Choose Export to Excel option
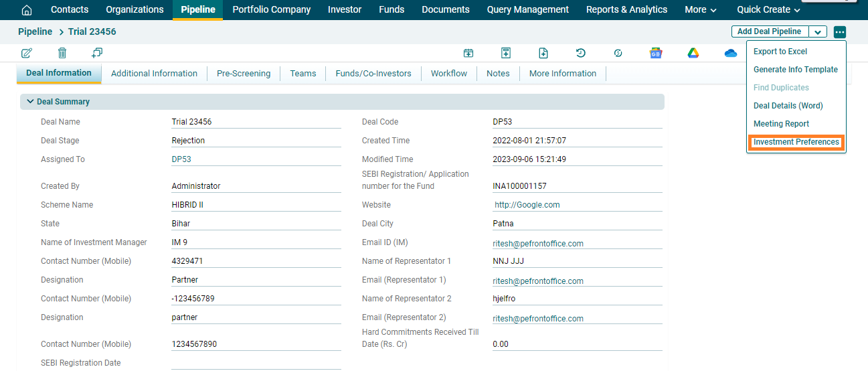This screenshot has height=371, width=868. [x=780, y=52]
